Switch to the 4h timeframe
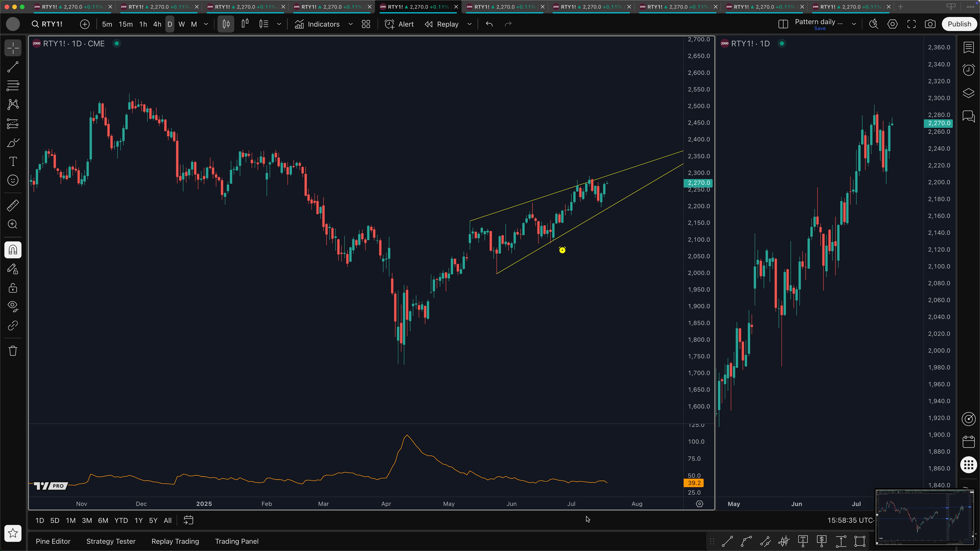 pos(157,24)
